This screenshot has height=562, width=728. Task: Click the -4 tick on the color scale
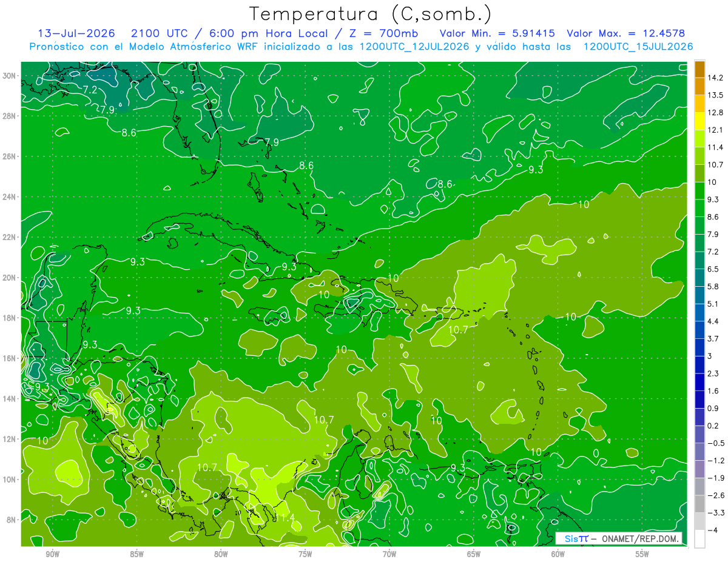pos(712,530)
